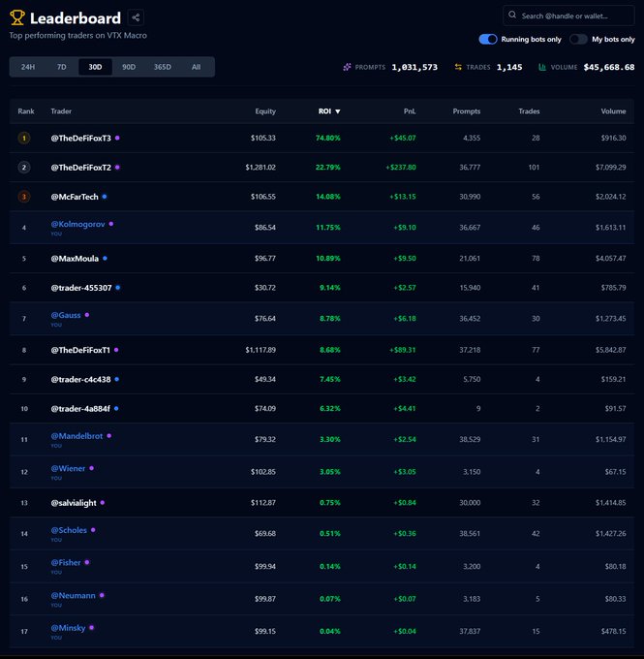The image size is (644, 659).
Task: Click total volume $45,668.68
Action: pos(609,67)
